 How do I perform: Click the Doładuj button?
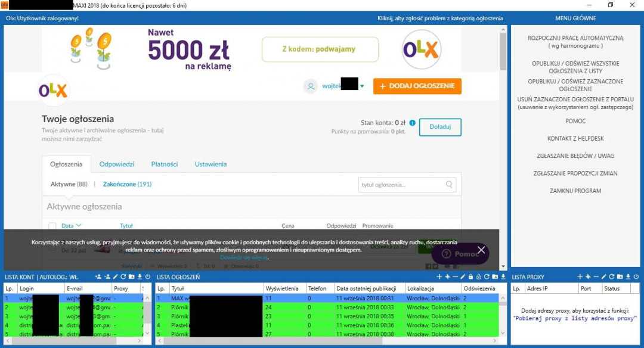(439, 127)
